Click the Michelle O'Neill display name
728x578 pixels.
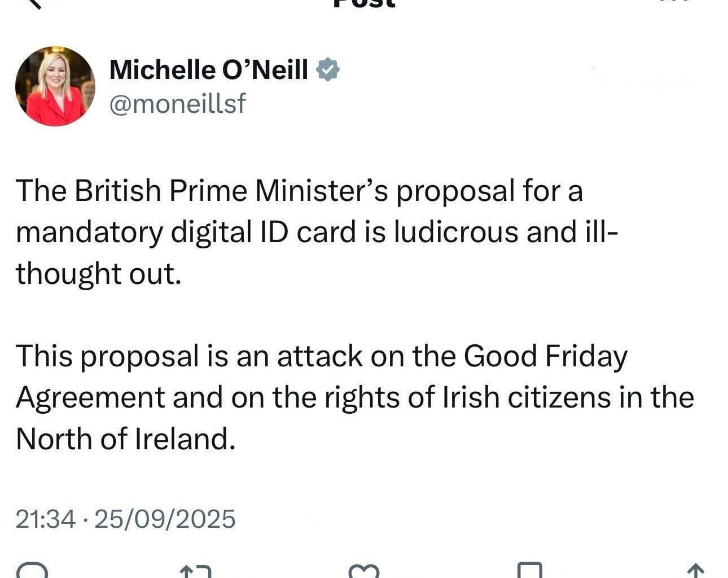[209, 70]
